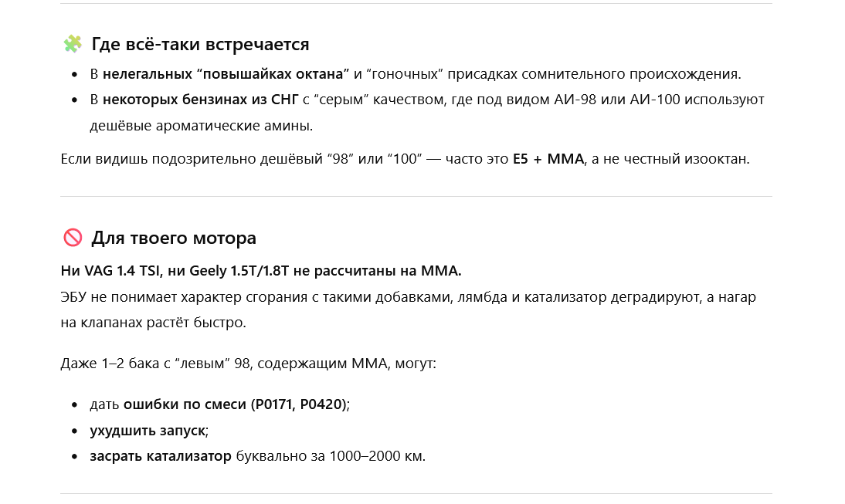Screen dimensions: 845x504
Task: Click the bold "ухудшить запуск" item
Action: (x=148, y=430)
